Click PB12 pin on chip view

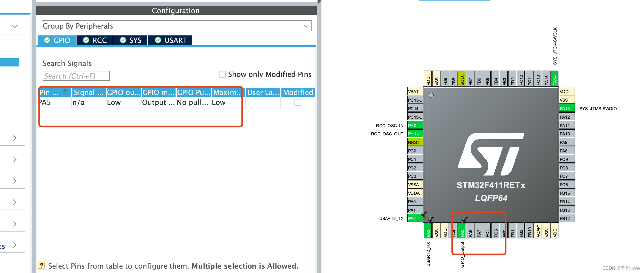[567, 218]
